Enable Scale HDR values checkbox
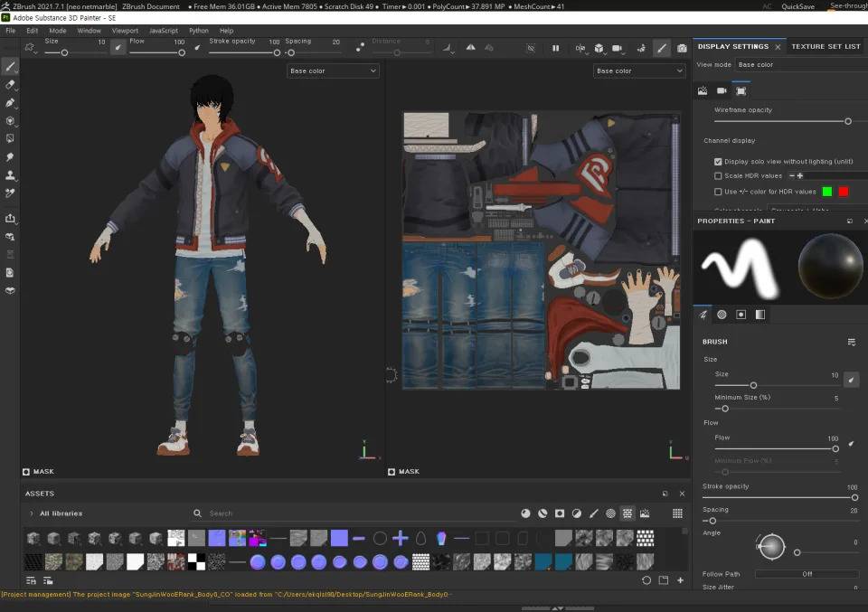 pos(718,176)
